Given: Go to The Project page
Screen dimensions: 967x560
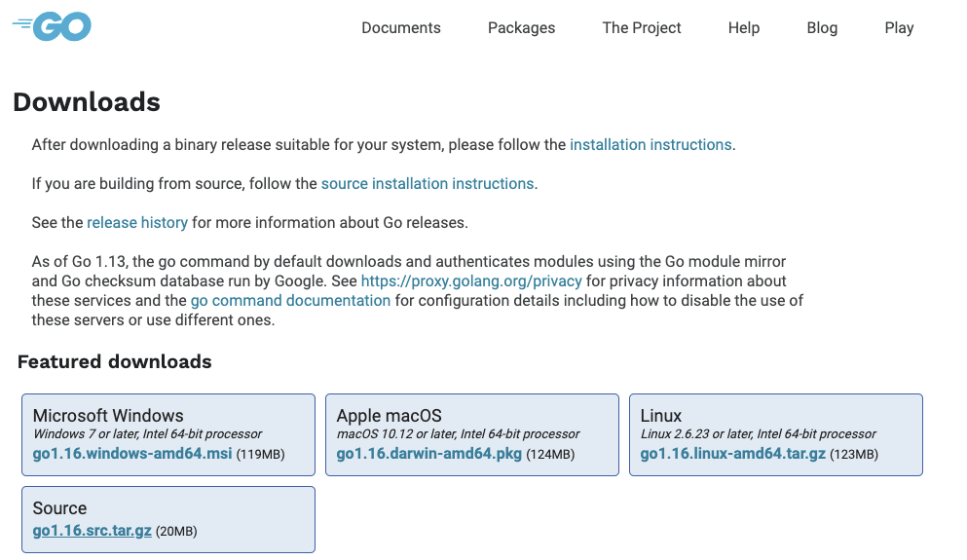Looking at the screenshot, I should pyautogui.click(x=642, y=27).
